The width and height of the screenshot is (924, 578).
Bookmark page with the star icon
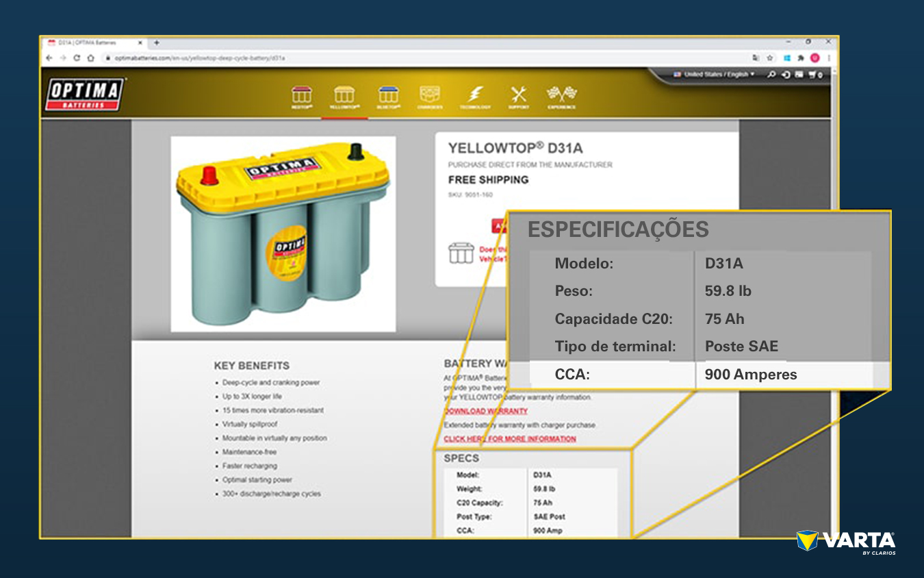(770, 58)
